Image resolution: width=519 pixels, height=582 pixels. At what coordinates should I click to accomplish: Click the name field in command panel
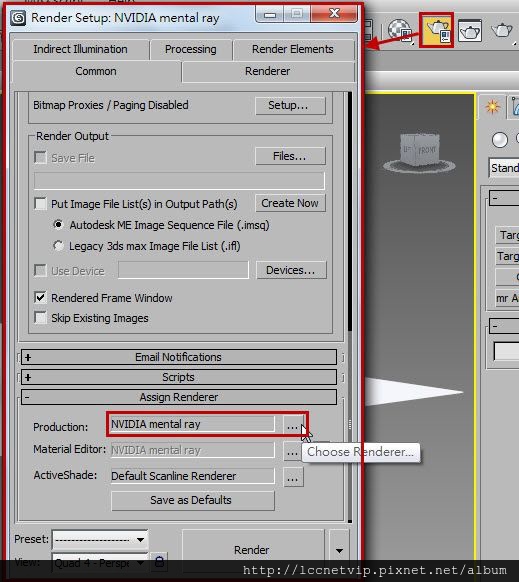pos(507,351)
